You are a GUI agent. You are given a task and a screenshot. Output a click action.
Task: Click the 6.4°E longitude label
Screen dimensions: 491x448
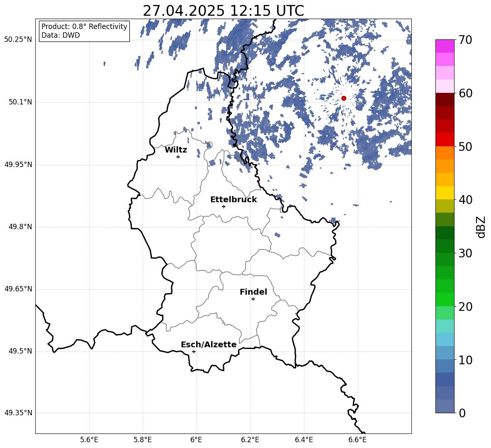(x=304, y=440)
